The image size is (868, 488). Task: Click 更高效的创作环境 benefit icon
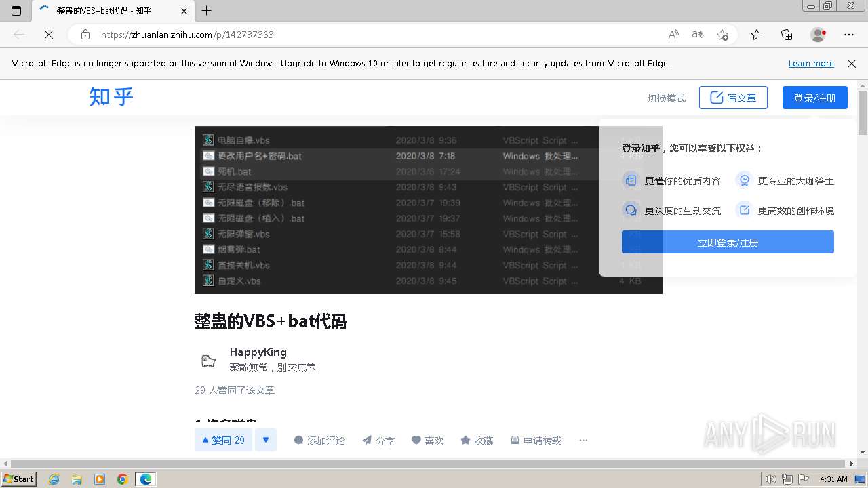[x=744, y=210]
